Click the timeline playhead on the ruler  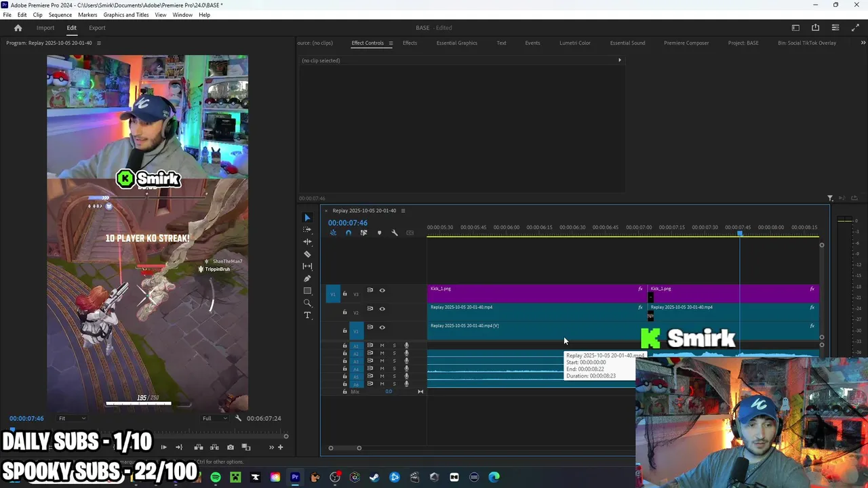tap(740, 234)
